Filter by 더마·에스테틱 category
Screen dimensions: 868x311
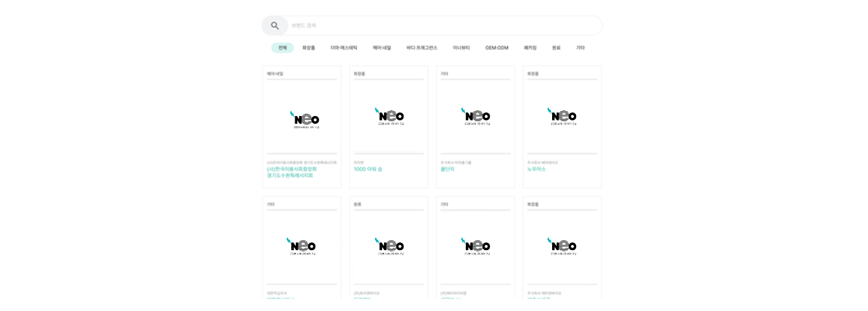[x=344, y=48]
